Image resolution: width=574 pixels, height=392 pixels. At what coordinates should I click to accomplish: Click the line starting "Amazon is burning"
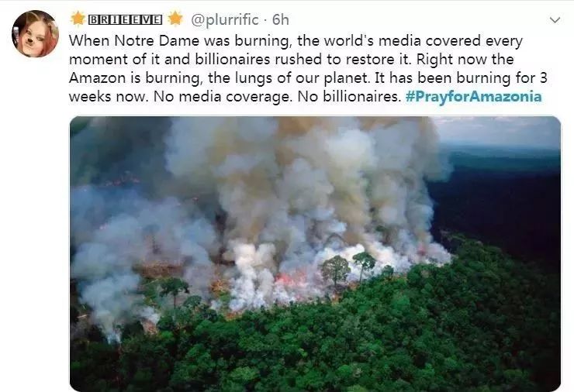[308, 78]
